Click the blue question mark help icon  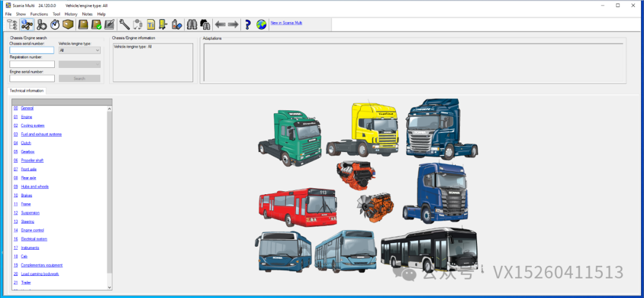tap(247, 24)
